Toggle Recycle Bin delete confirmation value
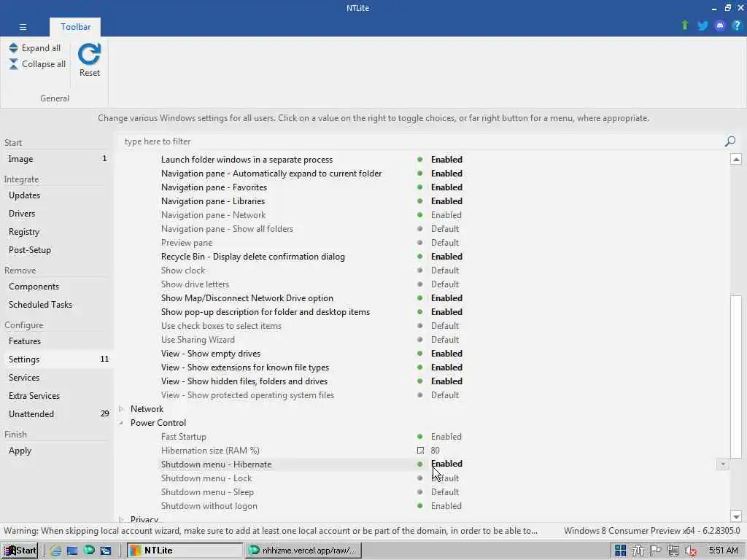Image resolution: width=747 pixels, height=560 pixels. (x=446, y=256)
